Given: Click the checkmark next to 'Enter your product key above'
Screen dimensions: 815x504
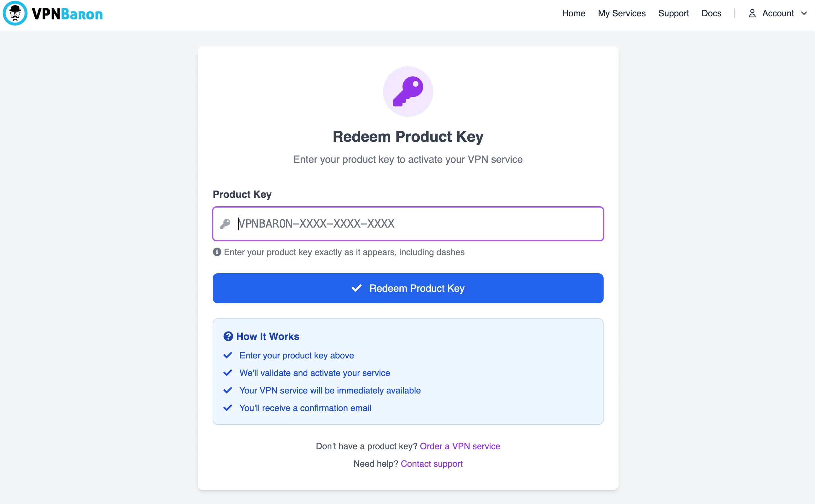Looking at the screenshot, I should [228, 355].
